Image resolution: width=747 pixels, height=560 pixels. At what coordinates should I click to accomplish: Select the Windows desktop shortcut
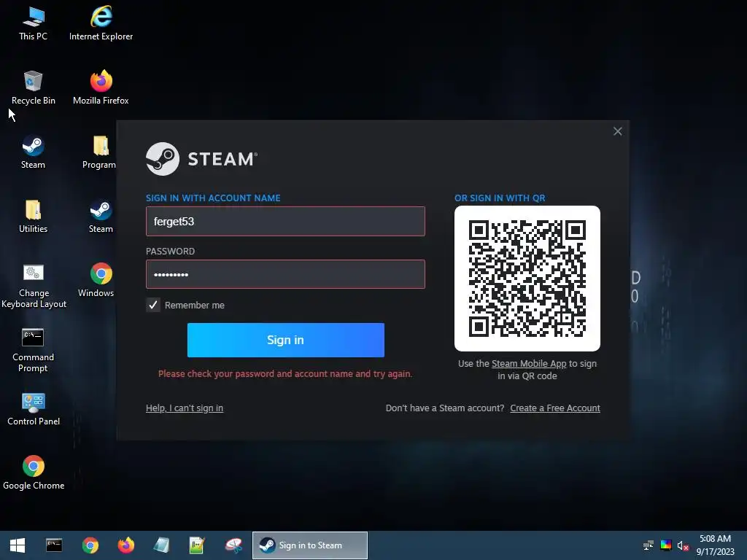pos(97,281)
